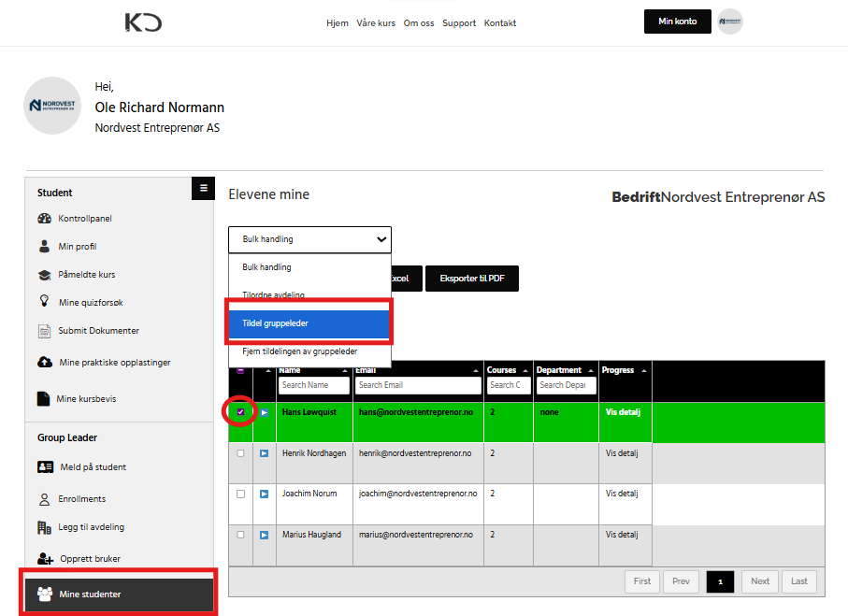Click the Legg til avdeling building icon
848x616 pixels.
44,527
